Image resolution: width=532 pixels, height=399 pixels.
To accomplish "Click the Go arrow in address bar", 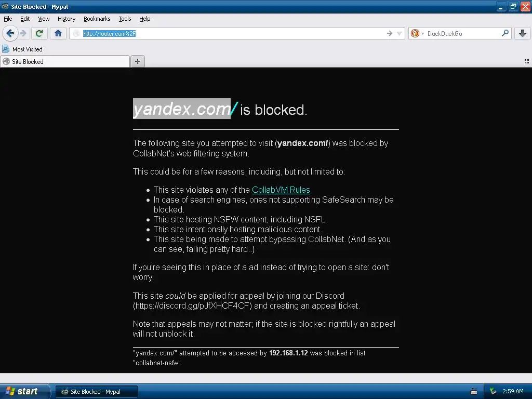I will (x=389, y=33).
